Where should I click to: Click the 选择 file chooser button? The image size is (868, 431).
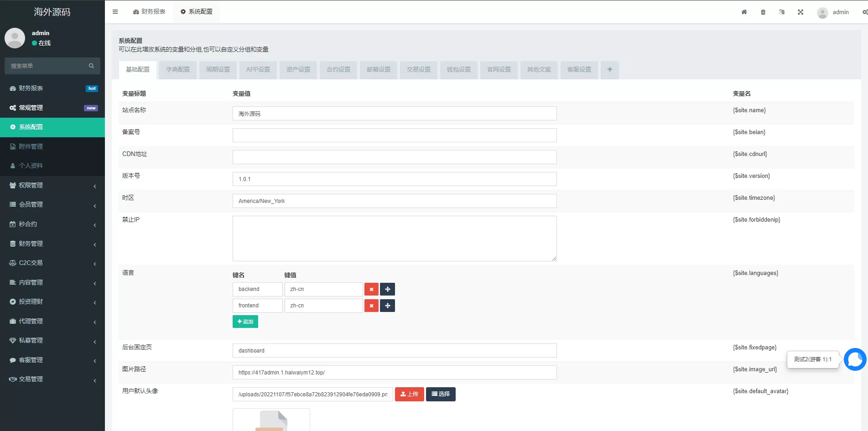point(441,394)
